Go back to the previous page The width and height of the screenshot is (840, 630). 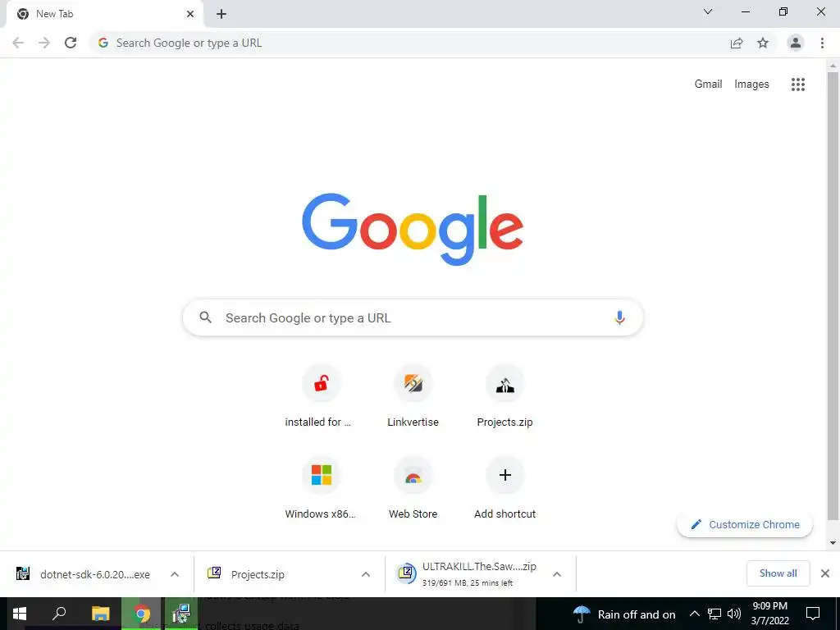(18, 43)
